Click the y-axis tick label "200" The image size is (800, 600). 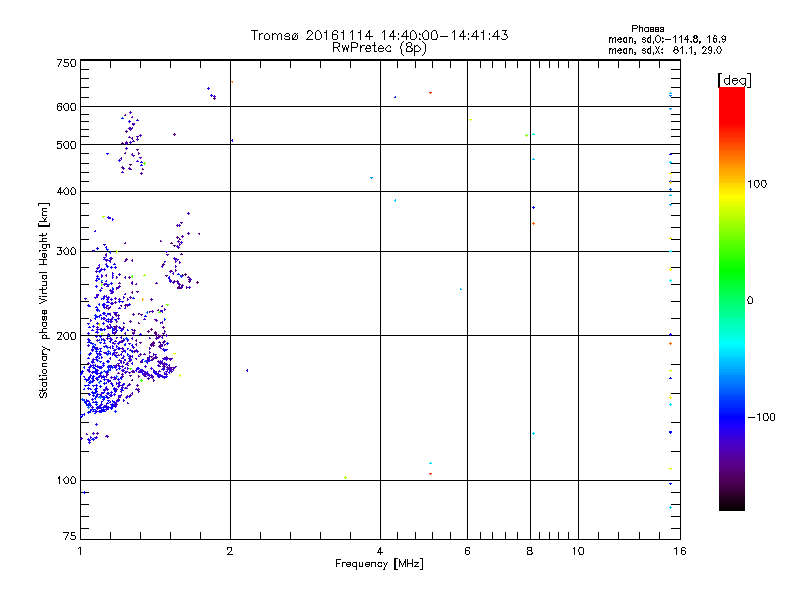pos(66,336)
